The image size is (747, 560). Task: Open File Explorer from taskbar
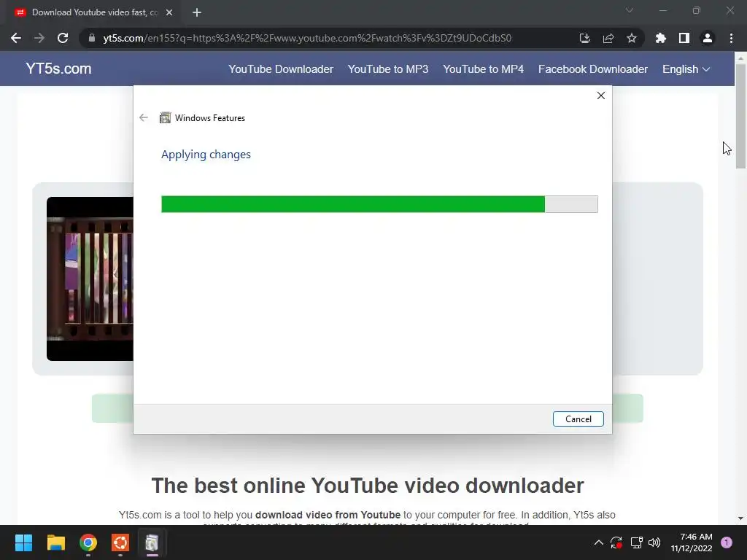point(55,542)
